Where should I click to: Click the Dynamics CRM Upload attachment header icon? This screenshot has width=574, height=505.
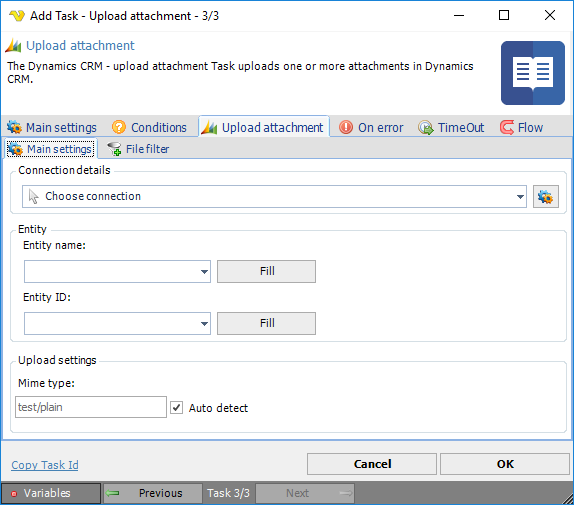click(13, 46)
